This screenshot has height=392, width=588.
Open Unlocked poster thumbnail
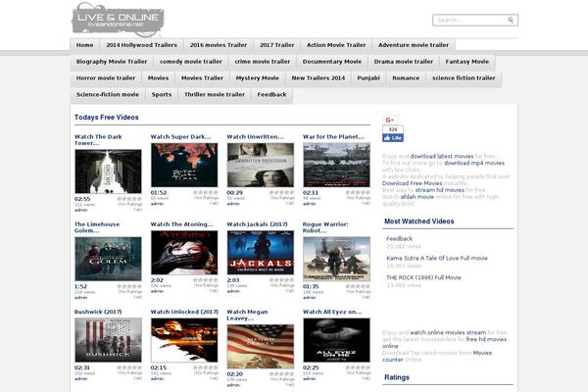(184, 340)
